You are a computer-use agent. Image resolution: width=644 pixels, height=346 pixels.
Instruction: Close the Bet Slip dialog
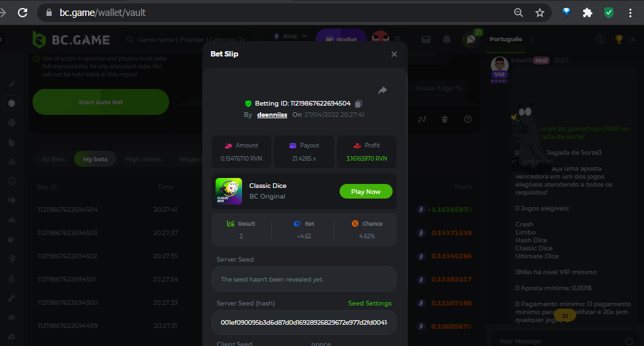click(x=394, y=54)
